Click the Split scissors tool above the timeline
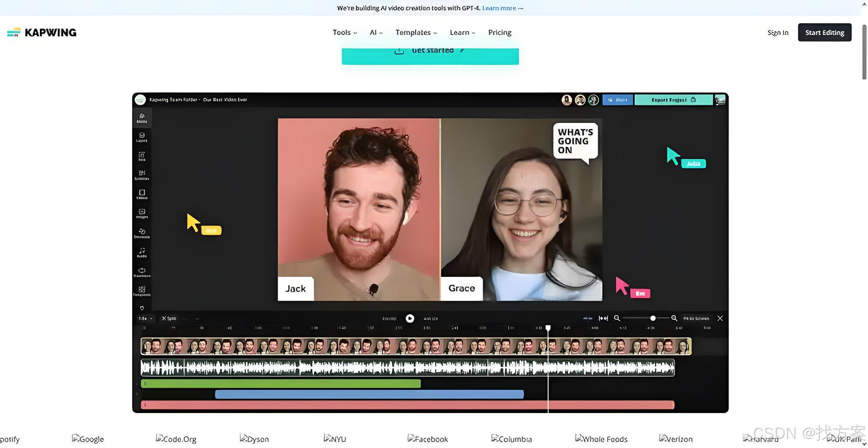This screenshot has width=868, height=448. pos(169,318)
